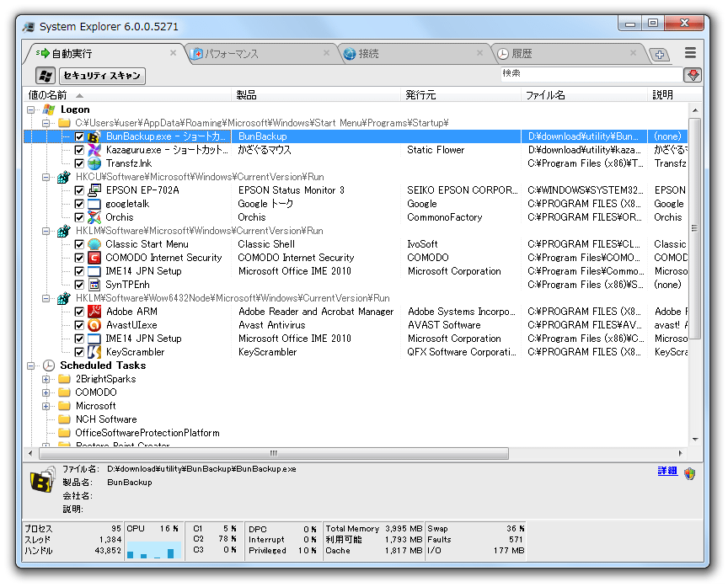Click the red arrow icon beside search
Image resolution: width=728 pixels, height=587 pixels.
(x=693, y=75)
